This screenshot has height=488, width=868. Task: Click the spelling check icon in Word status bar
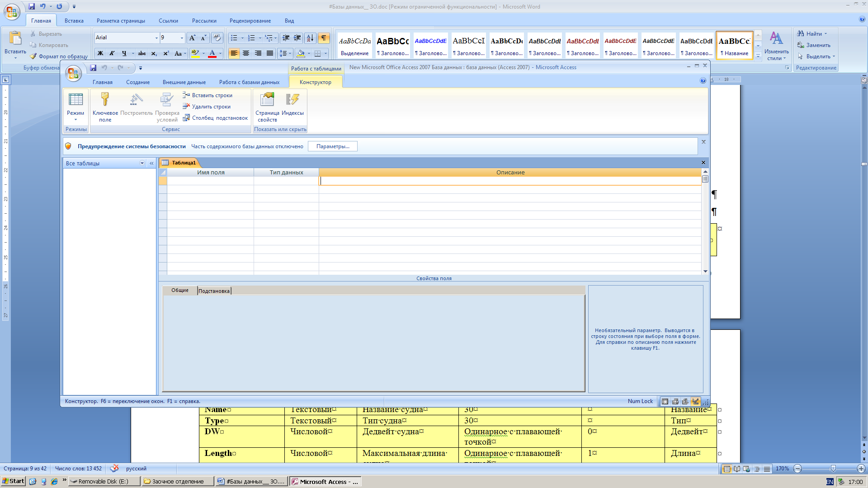click(x=115, y=468)
